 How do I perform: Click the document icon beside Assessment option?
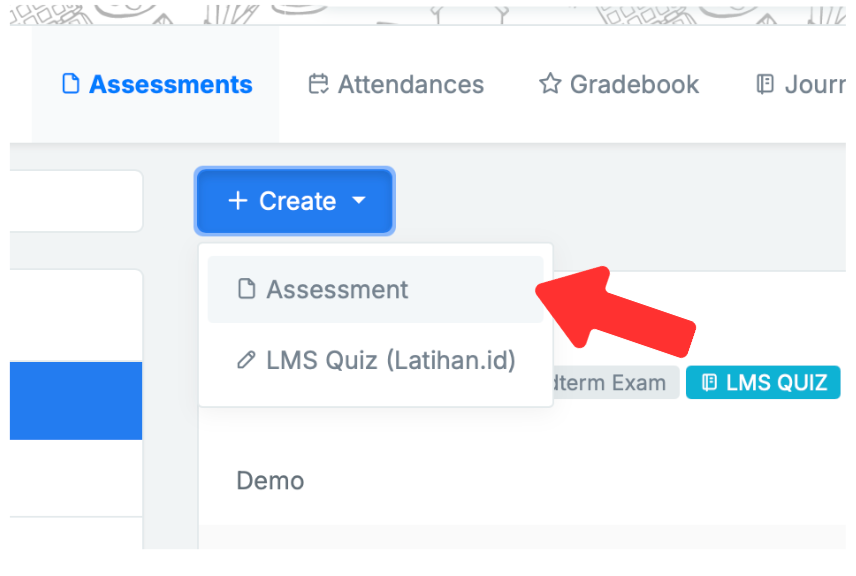click(246, 290)
